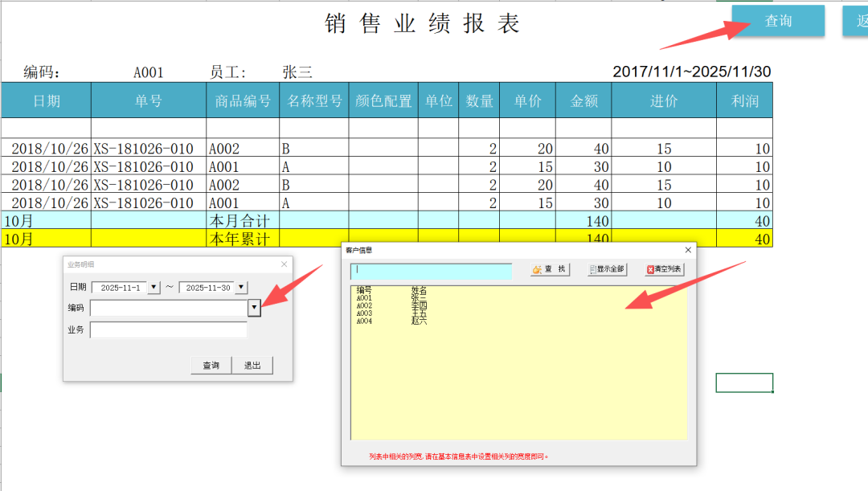Screen dimensions: 868x491
Task: Click the 业务 text input field
Action: [169, 330]
